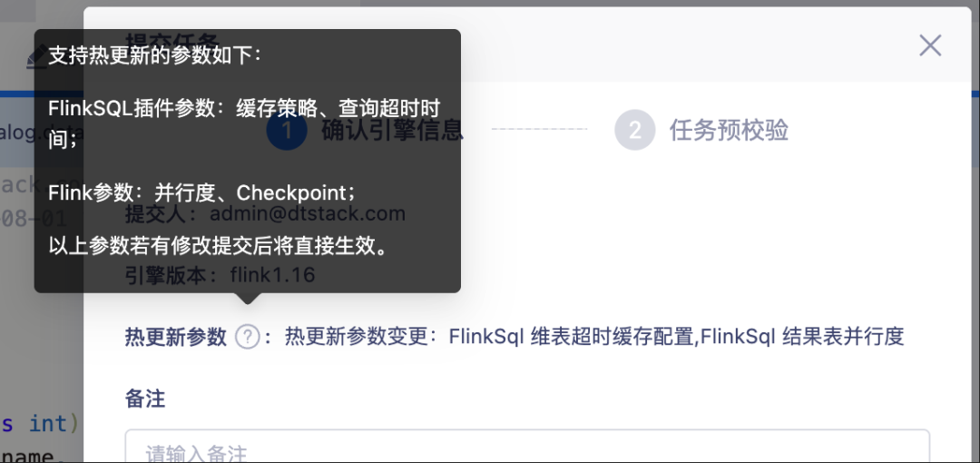Image resolution: width=980 pixels, height=463 pixels.
Task: Click the pencil edit icon behind the tooltip
Action: [37, 60]
